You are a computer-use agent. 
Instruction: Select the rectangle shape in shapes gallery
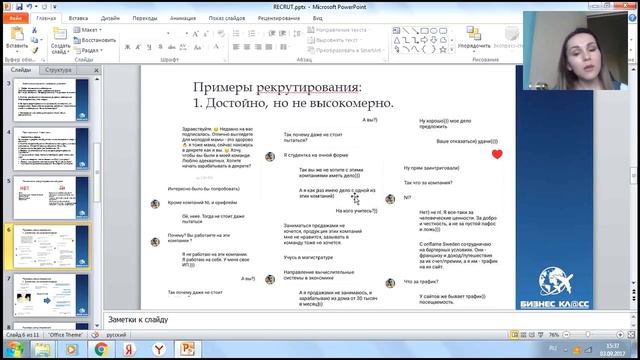pos(424,31)
